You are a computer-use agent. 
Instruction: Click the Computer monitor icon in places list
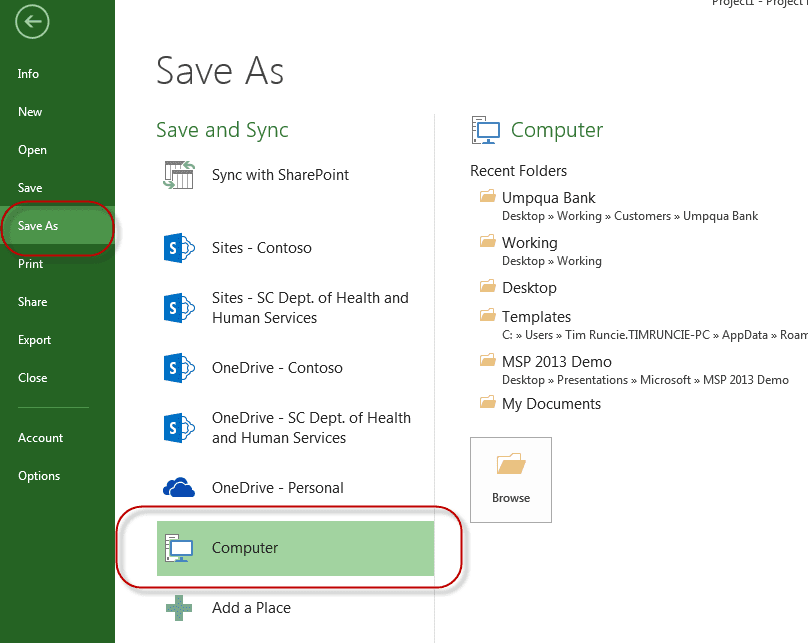coord(179,548)
